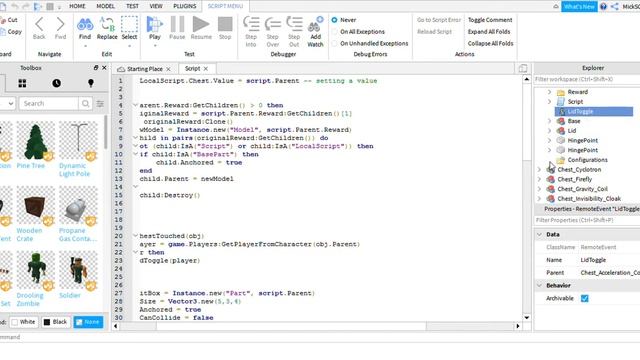Click Reload Script

[434, 31]
